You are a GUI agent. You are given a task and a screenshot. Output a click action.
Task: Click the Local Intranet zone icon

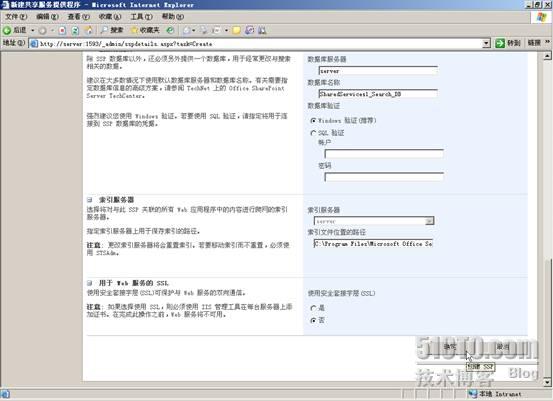tap(473, 394)
